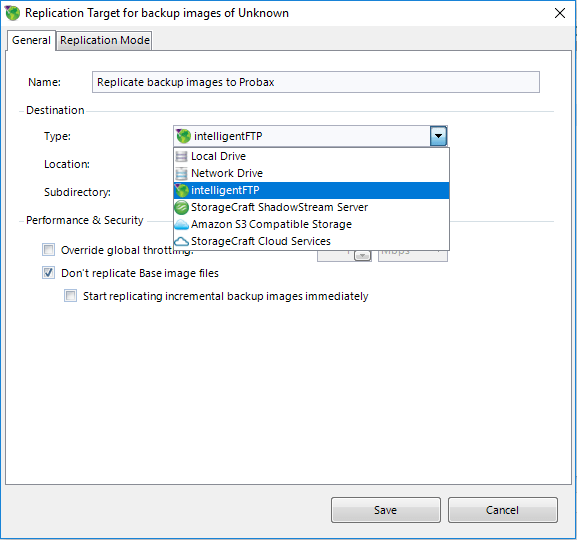
Task: Click the application icon in the title bar
Action: click(13, 13)
